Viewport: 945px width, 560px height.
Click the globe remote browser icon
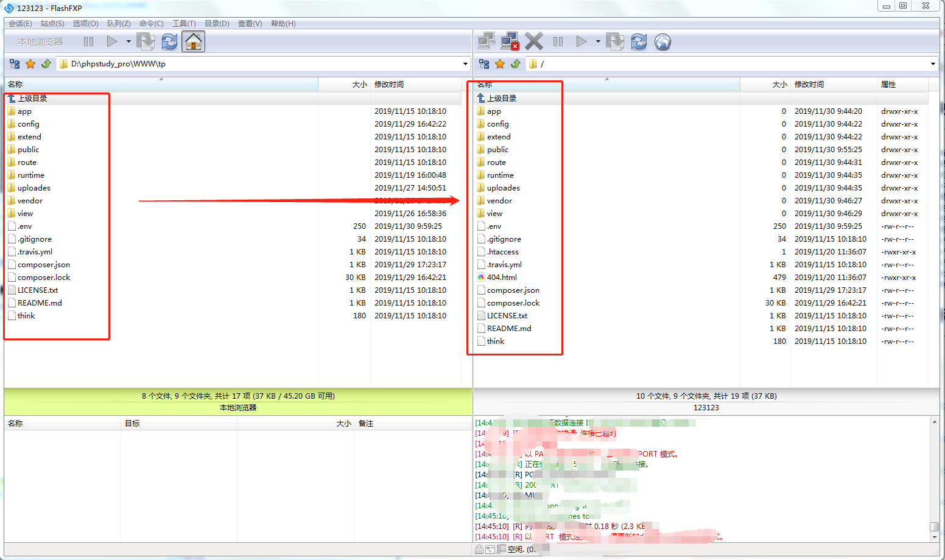663,42
